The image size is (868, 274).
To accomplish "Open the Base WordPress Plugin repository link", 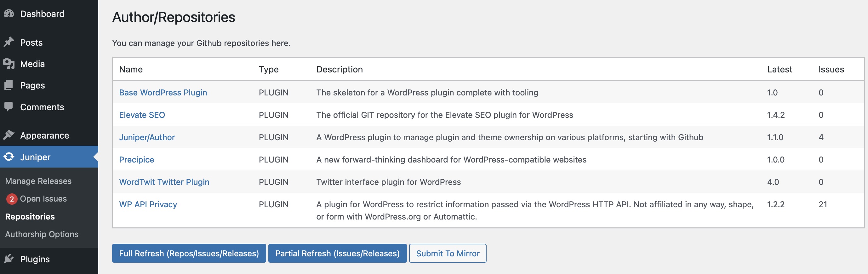I will click(163, 92).
